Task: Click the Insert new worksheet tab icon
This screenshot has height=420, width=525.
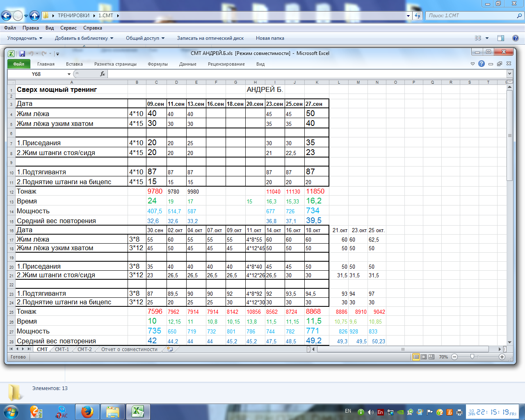Action: pyautogui.click(x=170, y=349)
